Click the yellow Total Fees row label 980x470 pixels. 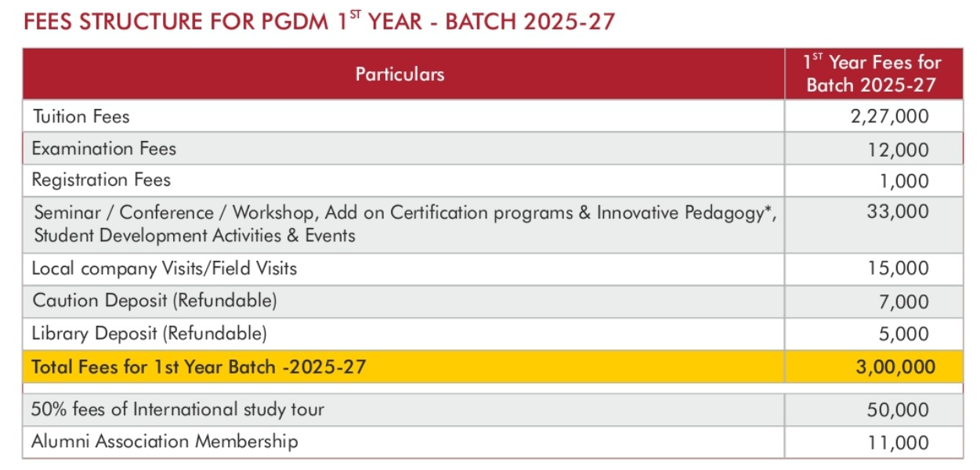click(199, 367)
